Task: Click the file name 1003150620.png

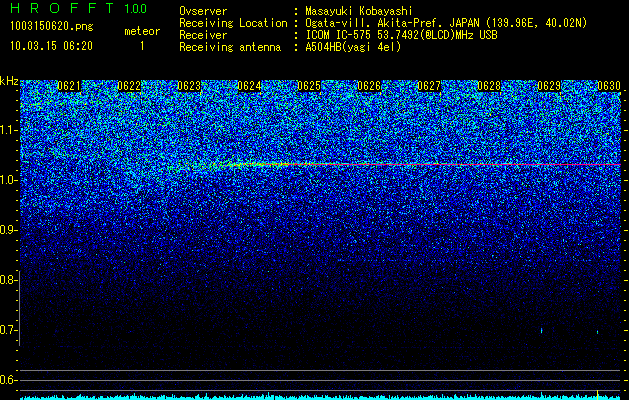Action: click(52, 26)
